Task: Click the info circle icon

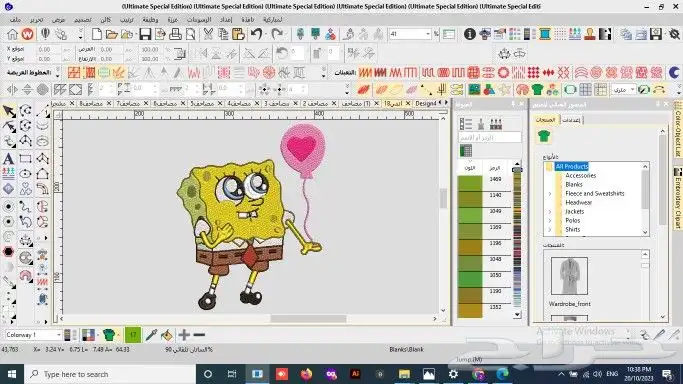Action: [x=470, y=34]
